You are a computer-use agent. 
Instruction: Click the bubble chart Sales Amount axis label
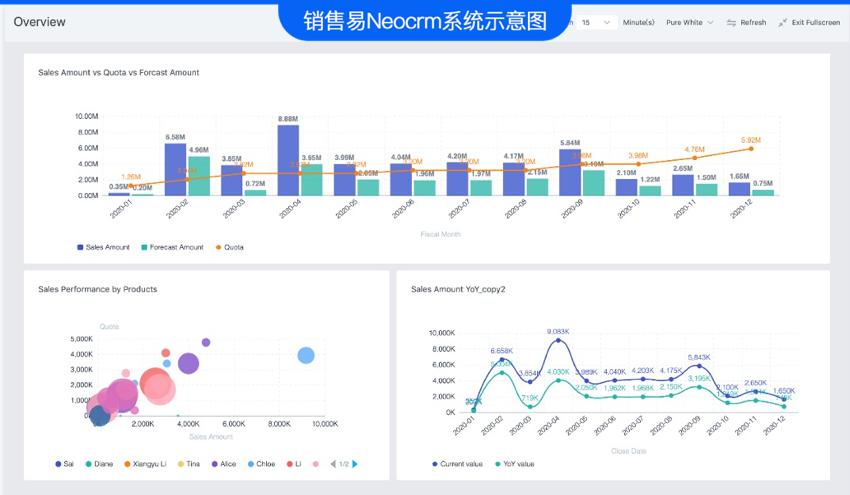pyautogui.click(x=211, y=437)
